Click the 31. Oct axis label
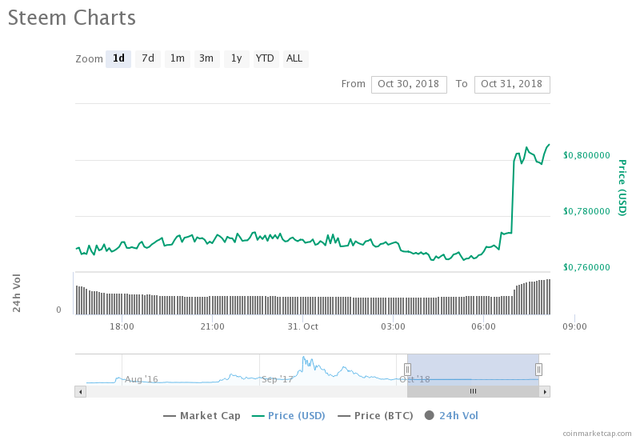 (x=303, y=327)
